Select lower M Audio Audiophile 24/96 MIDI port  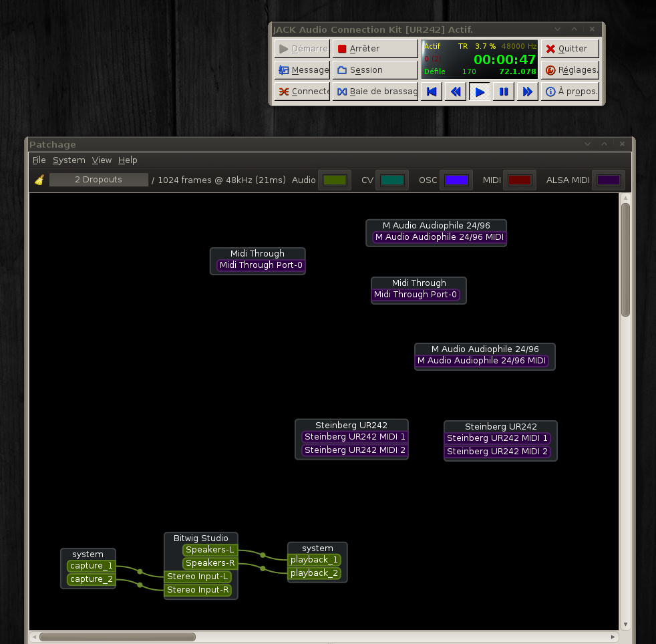click(482, 361)
